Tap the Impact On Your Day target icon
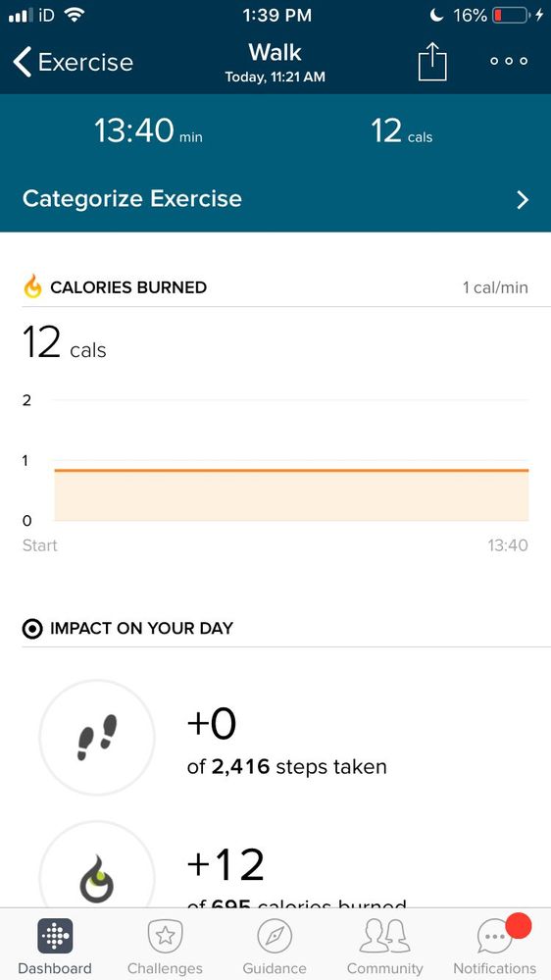The image size is (551, 980). pyautogui.click(x=31, y=629)
